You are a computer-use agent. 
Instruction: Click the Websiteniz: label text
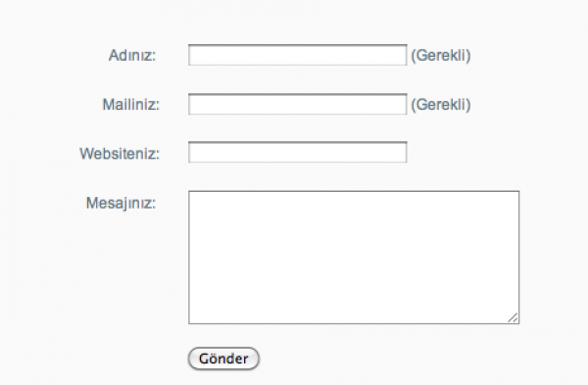tap(120, 154)
